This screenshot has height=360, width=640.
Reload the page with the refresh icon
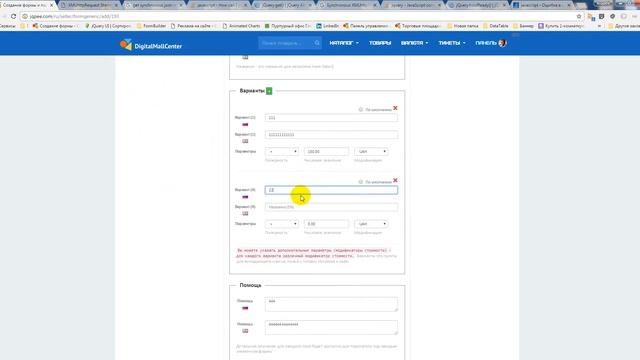coord(13,16)
